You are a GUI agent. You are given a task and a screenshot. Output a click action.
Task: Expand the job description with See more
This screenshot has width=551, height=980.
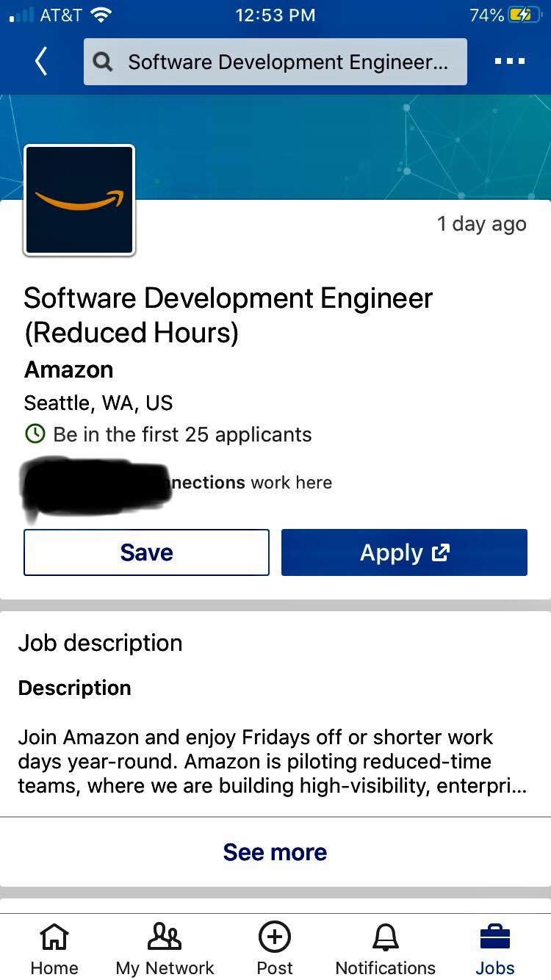click(275, 851)
